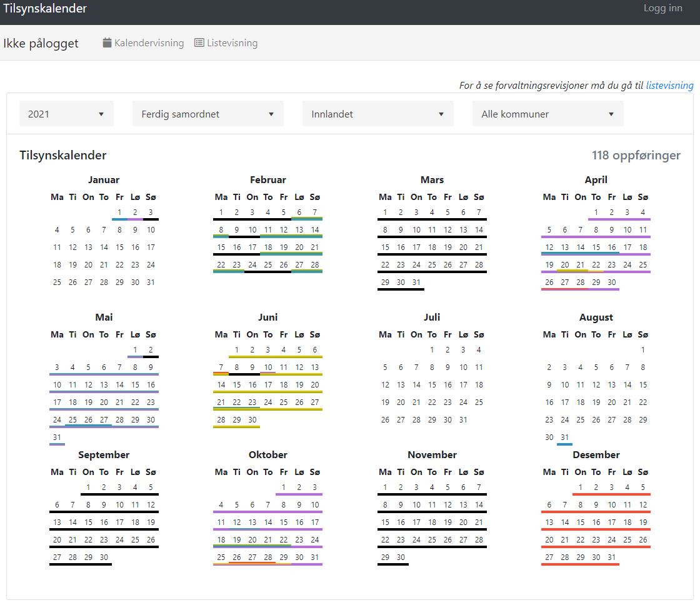
Task: Open the Innlandet county dropdown
Action: click(x=378, y=114)
